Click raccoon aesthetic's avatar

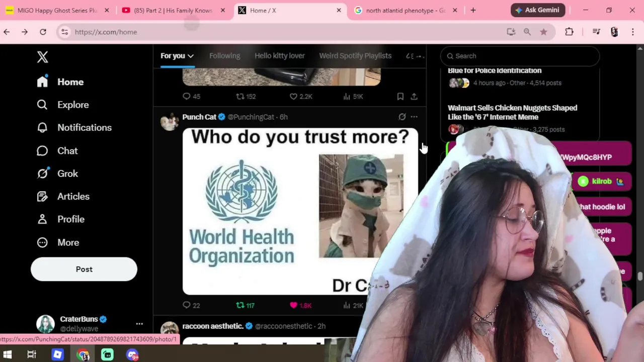tap(170, 330)
